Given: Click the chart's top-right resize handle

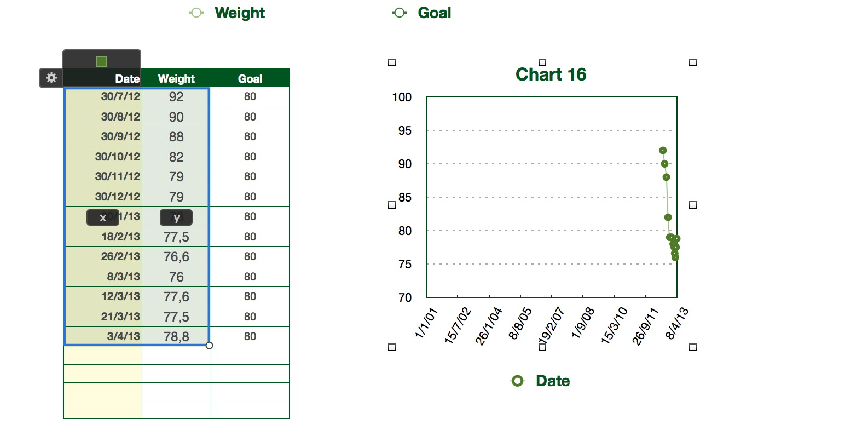Looking at the screenshot, I should coord(693,62).
